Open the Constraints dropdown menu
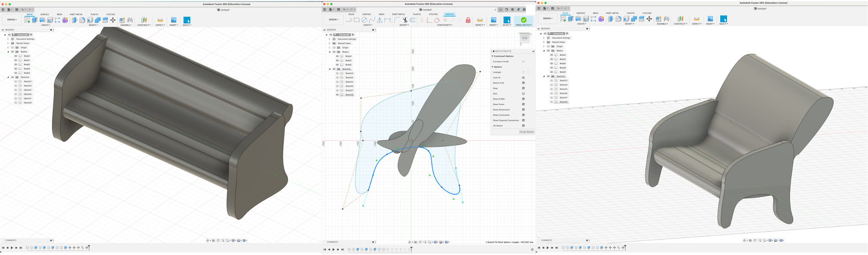 tap(444, 25)
